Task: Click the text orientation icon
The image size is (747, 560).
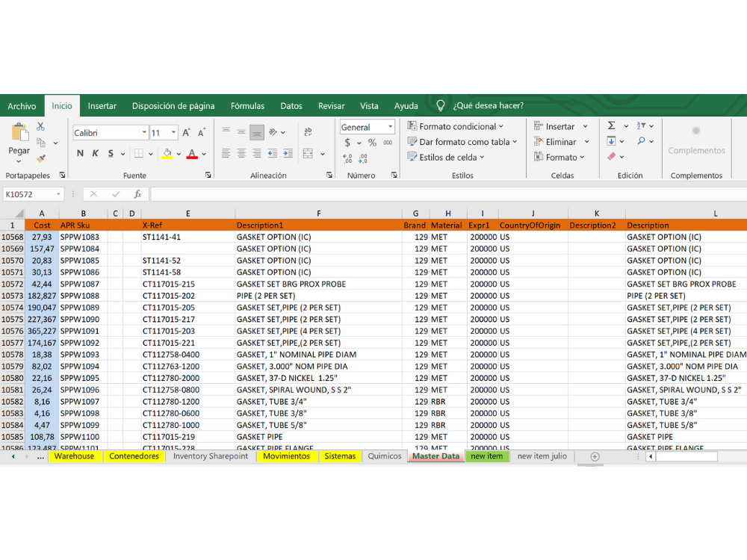Action: [x=273, y=132]
